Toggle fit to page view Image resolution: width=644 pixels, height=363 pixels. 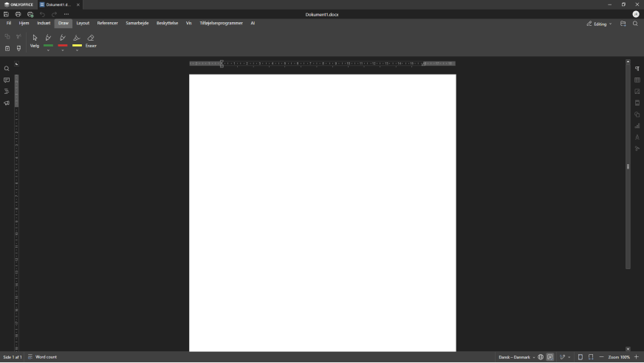[580, 357]
